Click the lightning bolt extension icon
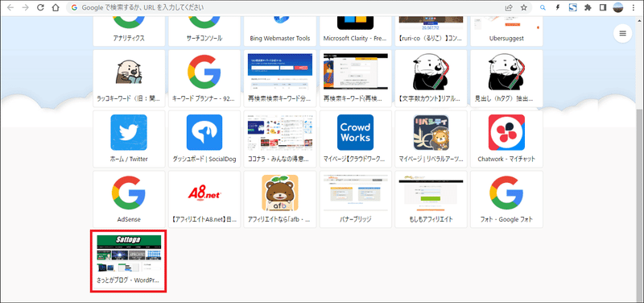The height and width of the screenshot is (303, 644). coord(558,7)
